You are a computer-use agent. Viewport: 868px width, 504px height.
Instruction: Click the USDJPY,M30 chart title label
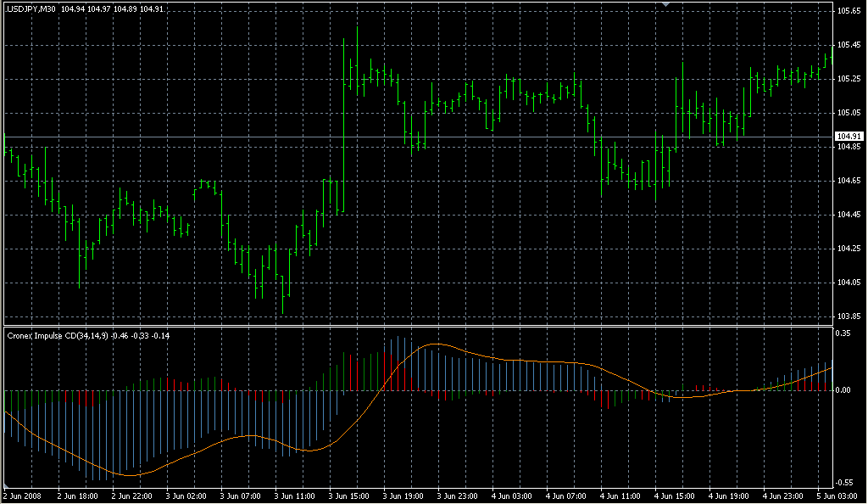31,9
